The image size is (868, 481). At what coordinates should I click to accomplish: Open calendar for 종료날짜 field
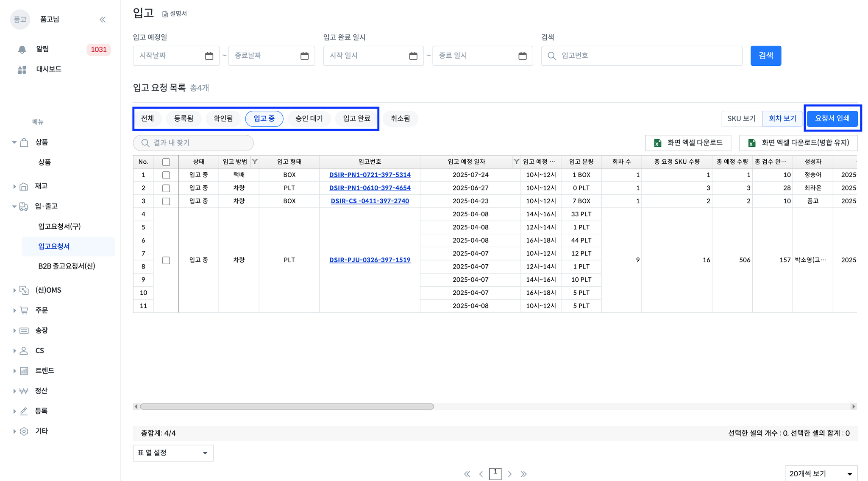click(304, 56)
